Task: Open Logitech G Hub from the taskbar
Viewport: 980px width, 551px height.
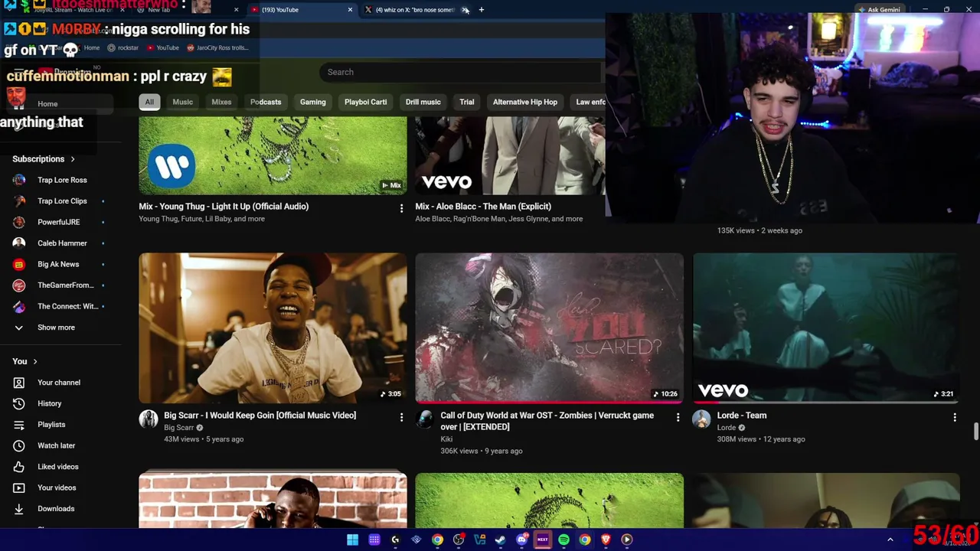Action: tap(395, 540)
